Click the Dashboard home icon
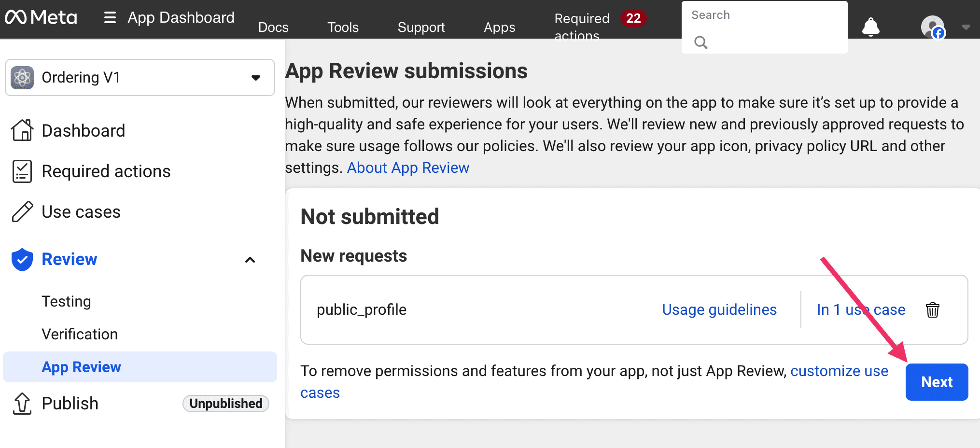 [22, 130]
